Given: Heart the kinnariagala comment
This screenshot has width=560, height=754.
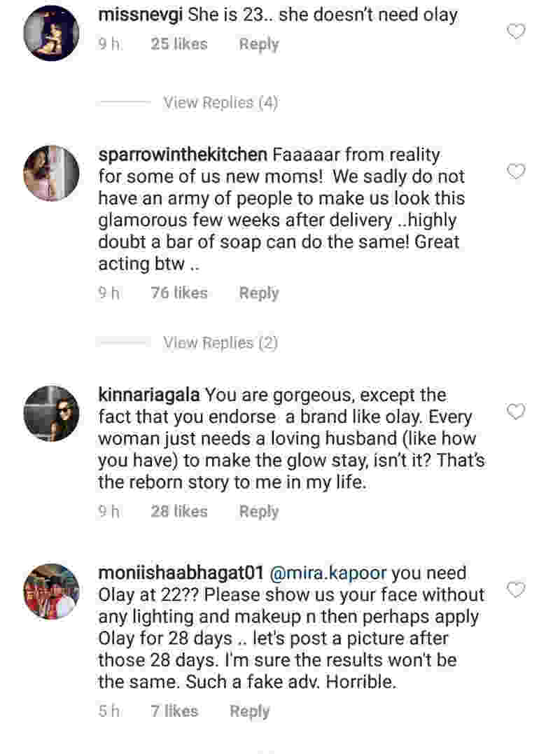Looking at the screenshot, I should click(516, 412).
